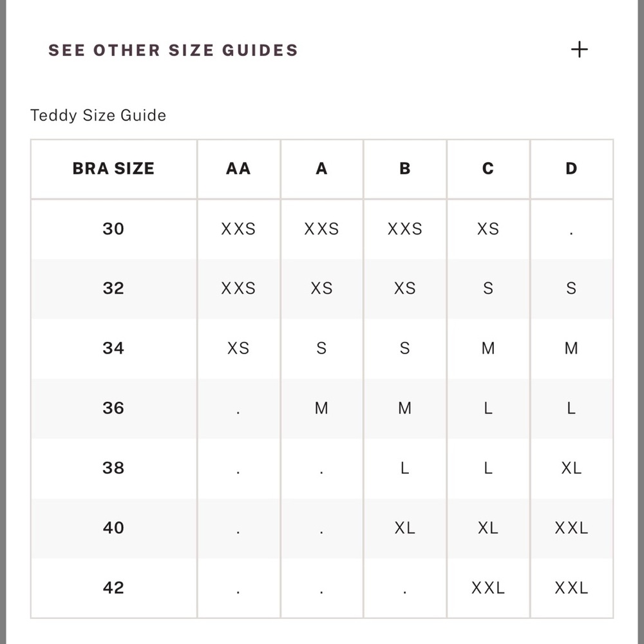This screenshot has width=644, height=644.
Task: Click the B cup column header
Action: click(405, 168)
